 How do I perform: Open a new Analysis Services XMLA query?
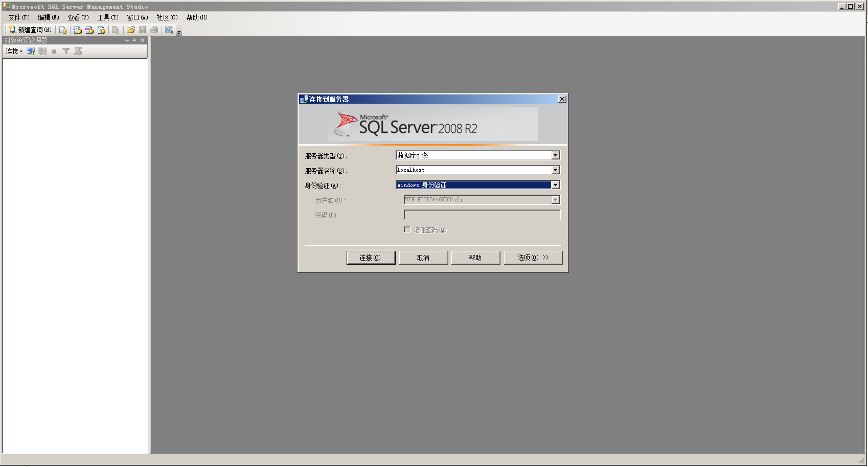coord(101,30)
